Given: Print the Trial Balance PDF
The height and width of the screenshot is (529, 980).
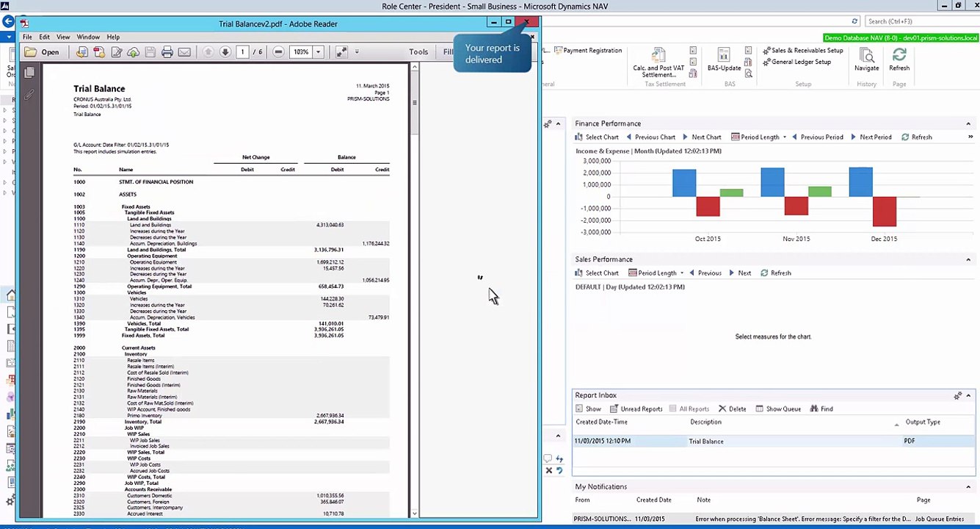Looking at the screenshot, I should [167, 52].
